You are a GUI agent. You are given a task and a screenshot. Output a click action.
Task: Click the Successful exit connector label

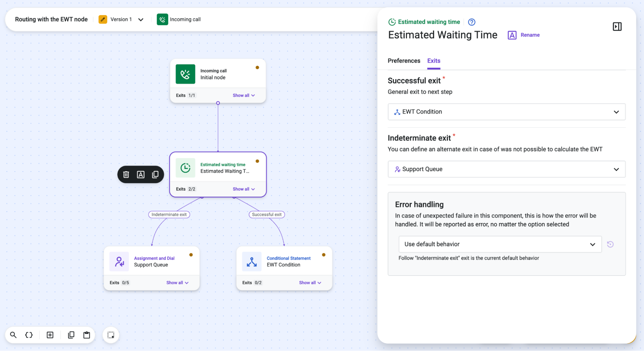pos(267,215)
